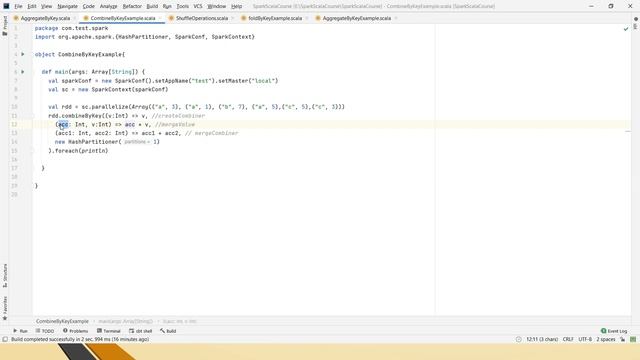Viewport: 640px width, 360px height.
Task: Open the Help menu
Action: [x=236, y=7]
